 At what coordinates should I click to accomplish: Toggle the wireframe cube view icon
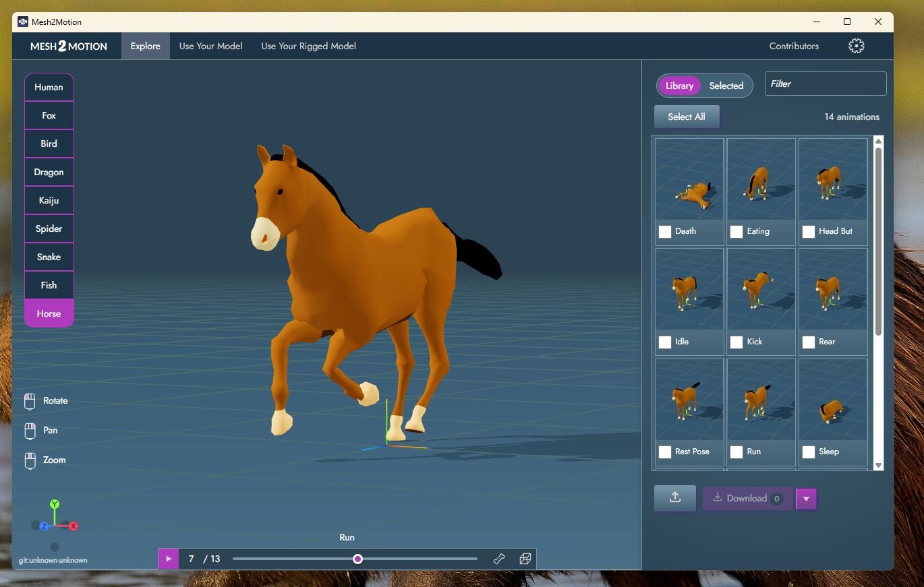point(525,559)
